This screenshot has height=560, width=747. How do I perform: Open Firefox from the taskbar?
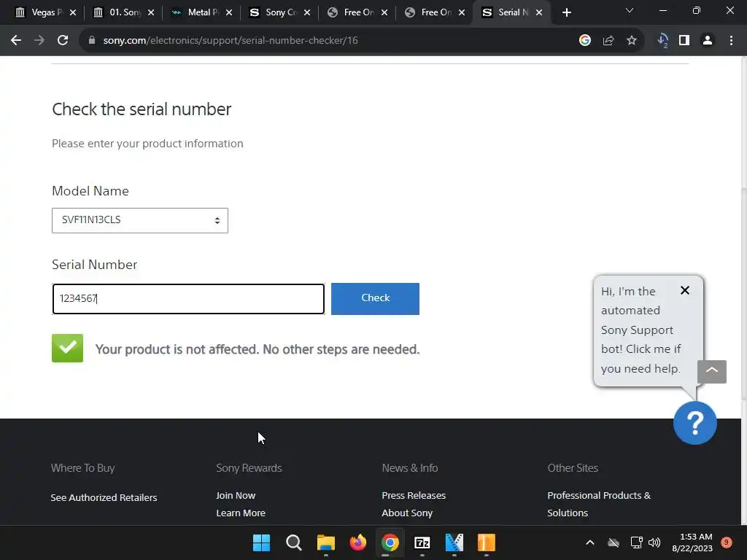coord(357,542)
